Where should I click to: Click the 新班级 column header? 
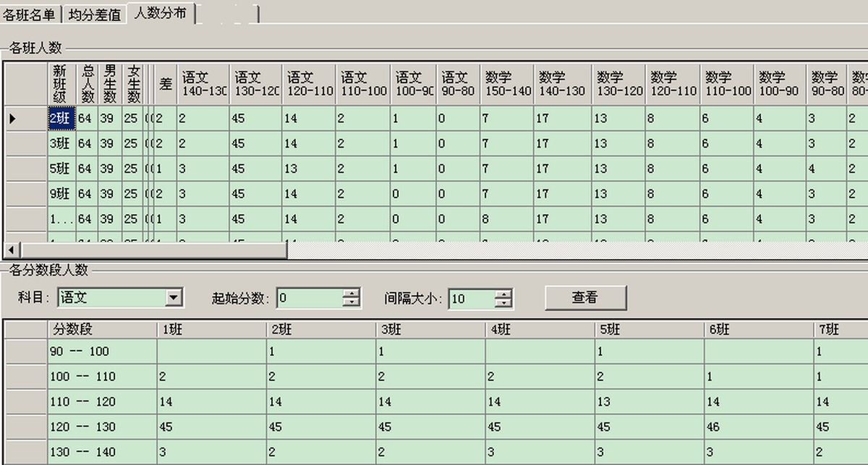pyautogui.click(x=61, y=84)
